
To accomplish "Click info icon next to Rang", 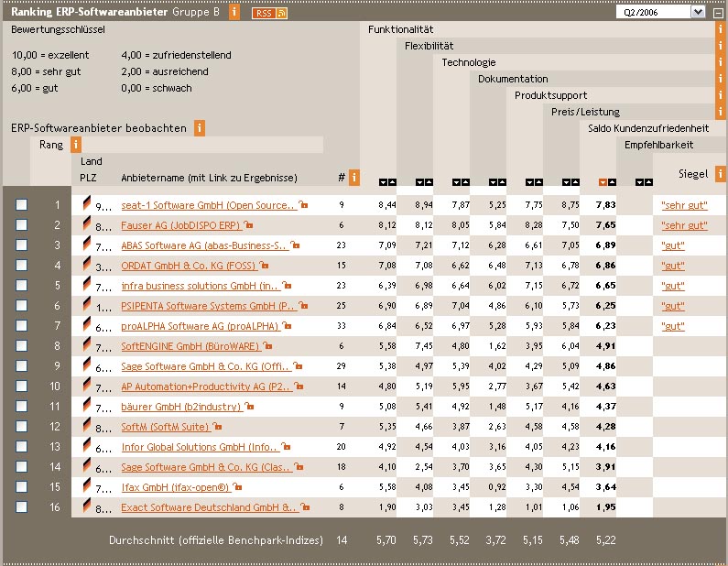I will 76,145.
